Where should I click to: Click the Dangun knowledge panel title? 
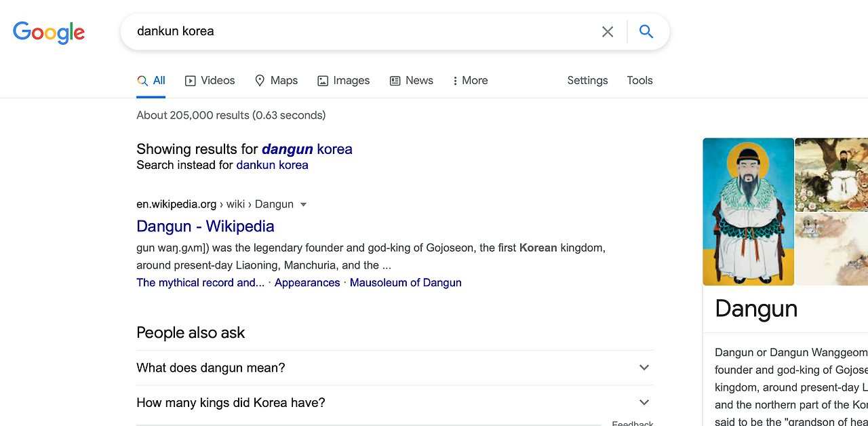tap(756, 309)
